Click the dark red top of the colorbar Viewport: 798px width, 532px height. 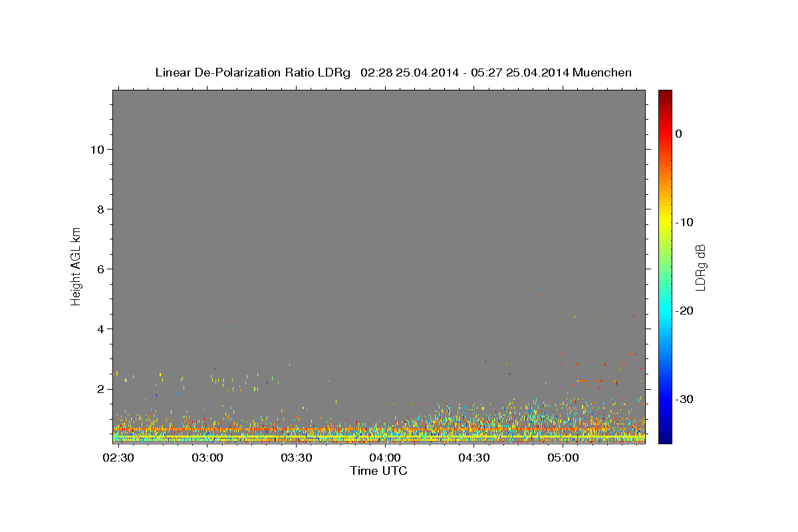coord(665,94)
